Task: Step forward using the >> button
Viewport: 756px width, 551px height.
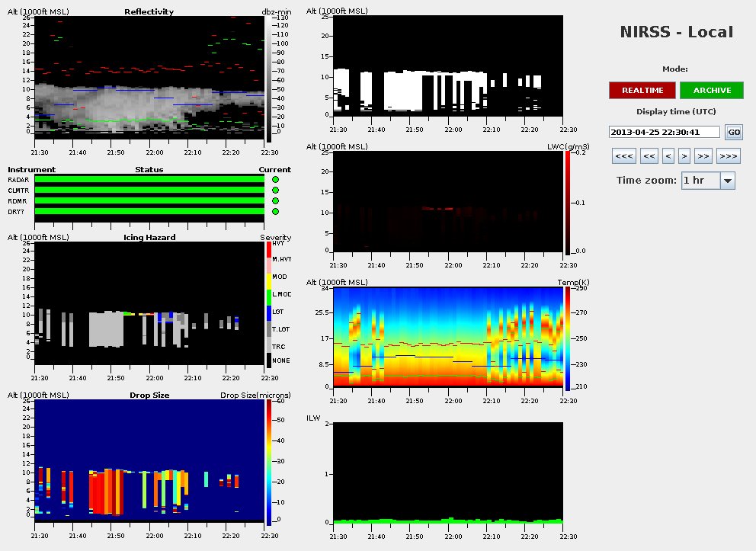Action: [x=703, y=157]
